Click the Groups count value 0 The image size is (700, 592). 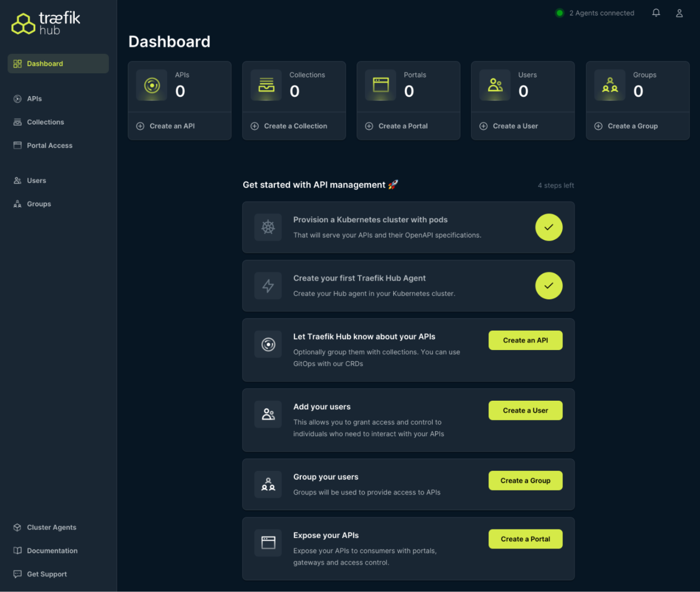coord(638,91)
